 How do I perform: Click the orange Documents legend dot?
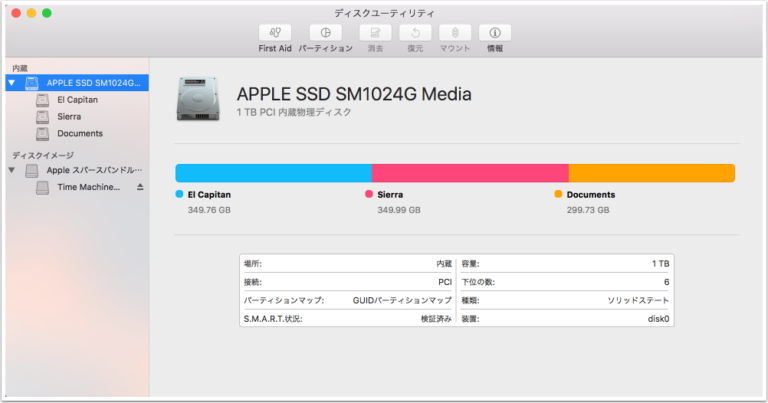click(x=558, y=194)
